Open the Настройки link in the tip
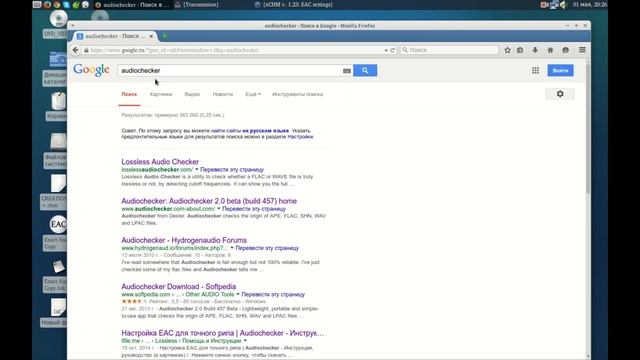640x360 pixels. click(x=300, y=137)
